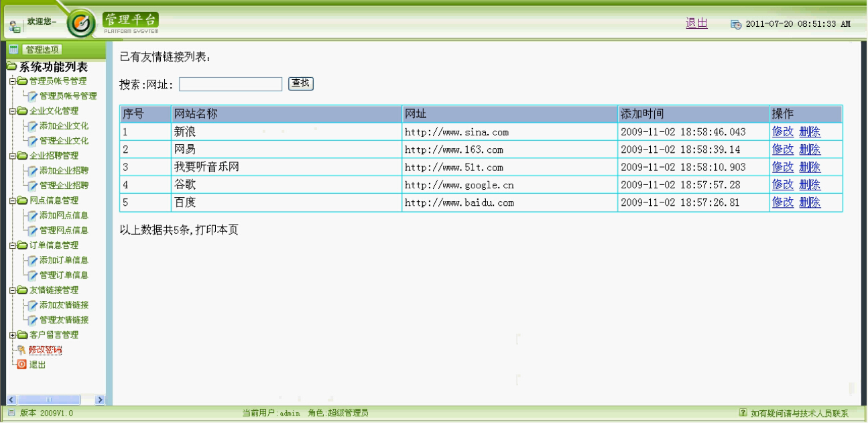
Task: Open 修改密码 in sidebar
Action: 45,350
